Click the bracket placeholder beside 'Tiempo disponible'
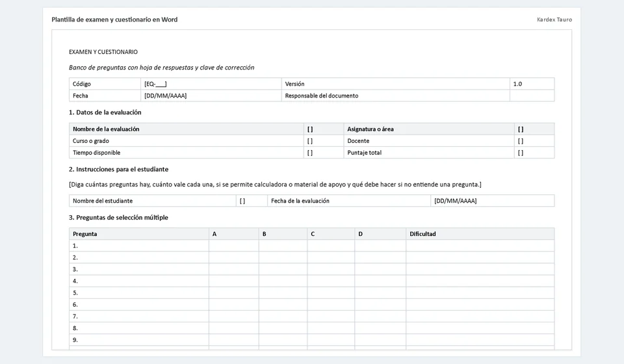 click(x=324, y=153)
